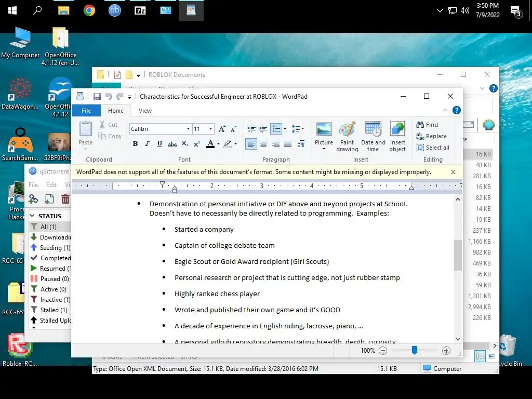Viewport: 532px width, 399px height.
Task: Open Customize Quick Access Toolbar dropdown
Action: coord(129,97)
